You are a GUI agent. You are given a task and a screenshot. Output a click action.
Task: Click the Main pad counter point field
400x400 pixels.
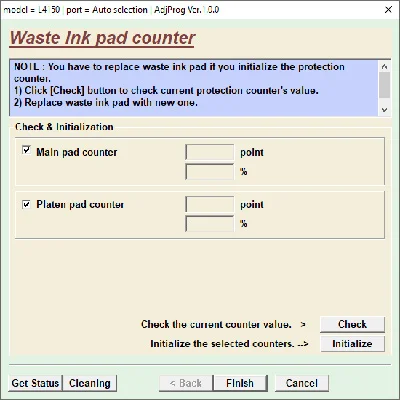tap(210, 152)
